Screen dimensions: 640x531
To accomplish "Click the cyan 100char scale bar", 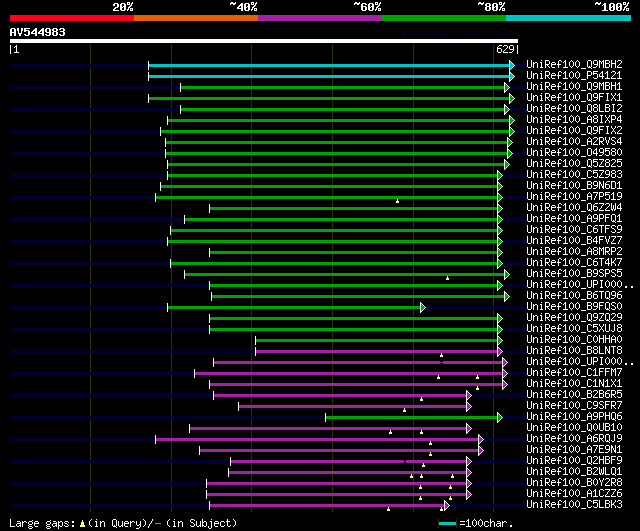I will 447,523.
